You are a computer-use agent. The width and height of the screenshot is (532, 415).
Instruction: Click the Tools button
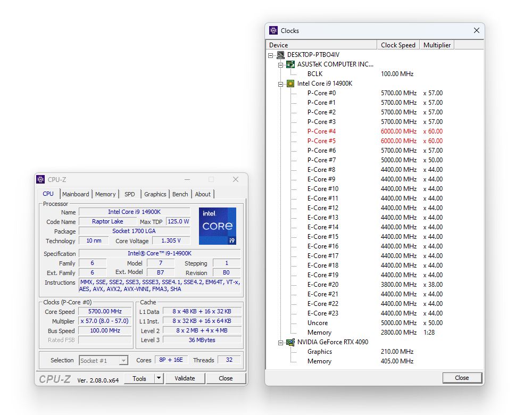(x=139, y=378)
